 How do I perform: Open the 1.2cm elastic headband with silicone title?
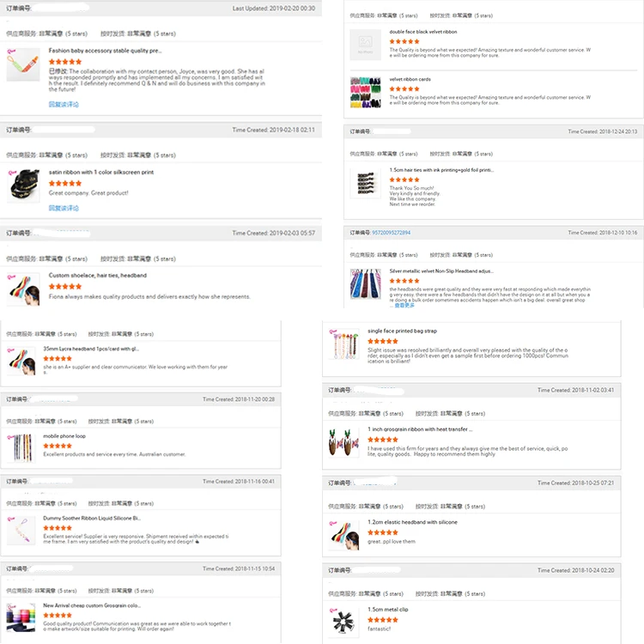412,522
